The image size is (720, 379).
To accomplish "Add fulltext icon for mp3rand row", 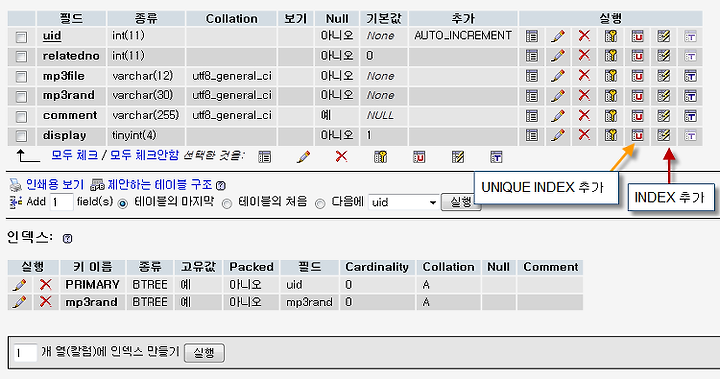I will click(x=690, y=96).
